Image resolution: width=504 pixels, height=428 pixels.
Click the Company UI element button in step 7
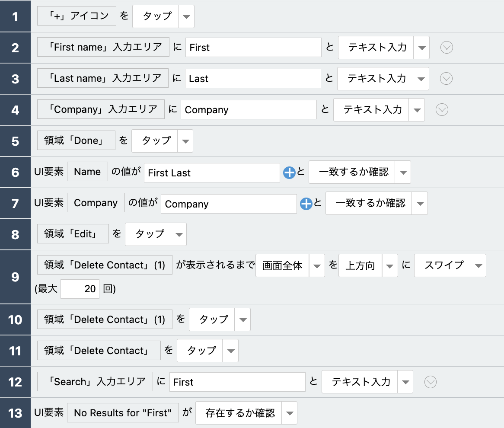click(96, 203)
